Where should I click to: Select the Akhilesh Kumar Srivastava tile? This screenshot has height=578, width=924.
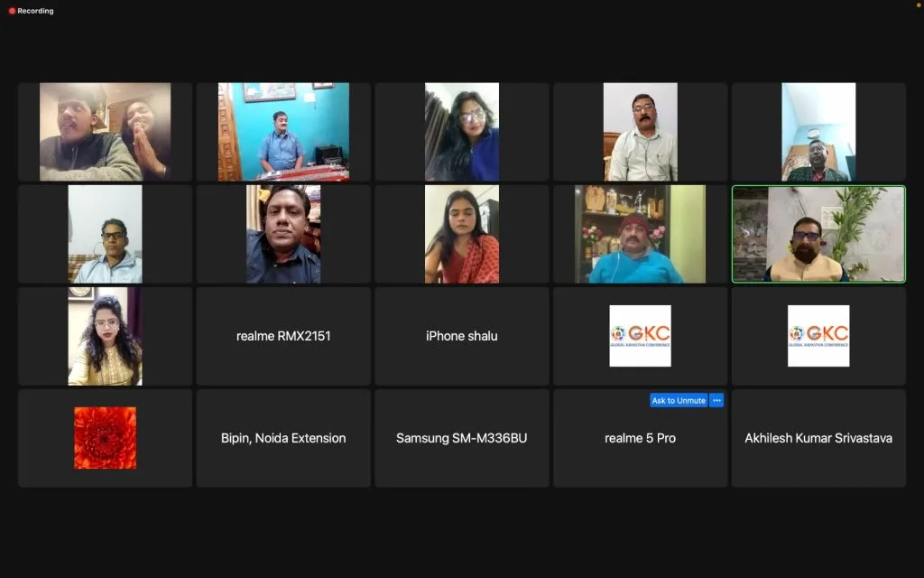[818, 438]
